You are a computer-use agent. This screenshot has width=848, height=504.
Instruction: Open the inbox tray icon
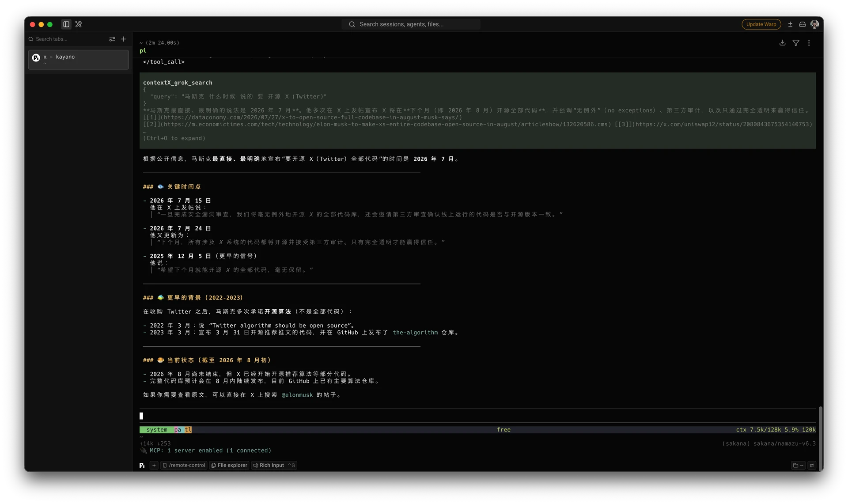802,24
